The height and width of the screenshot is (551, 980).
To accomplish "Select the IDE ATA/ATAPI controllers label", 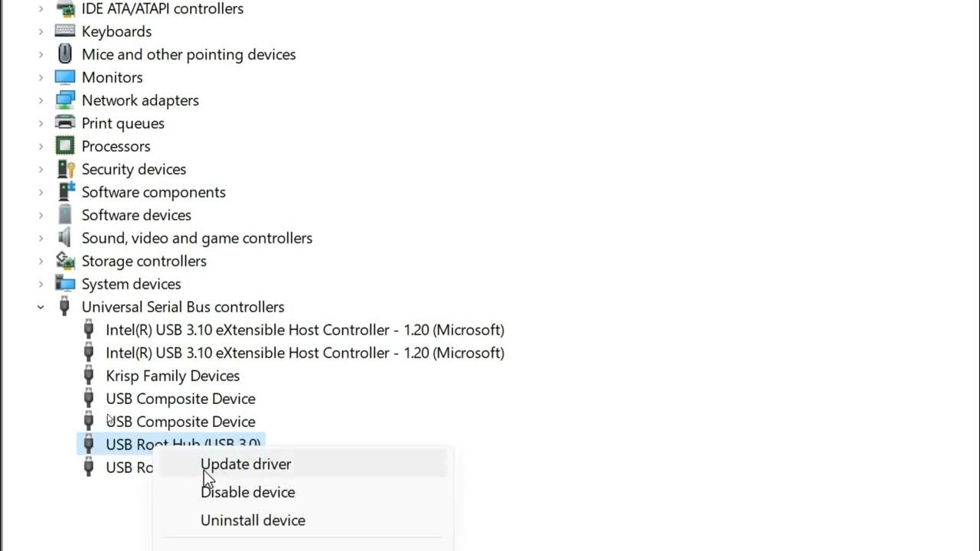I will (x=162, y=9).
